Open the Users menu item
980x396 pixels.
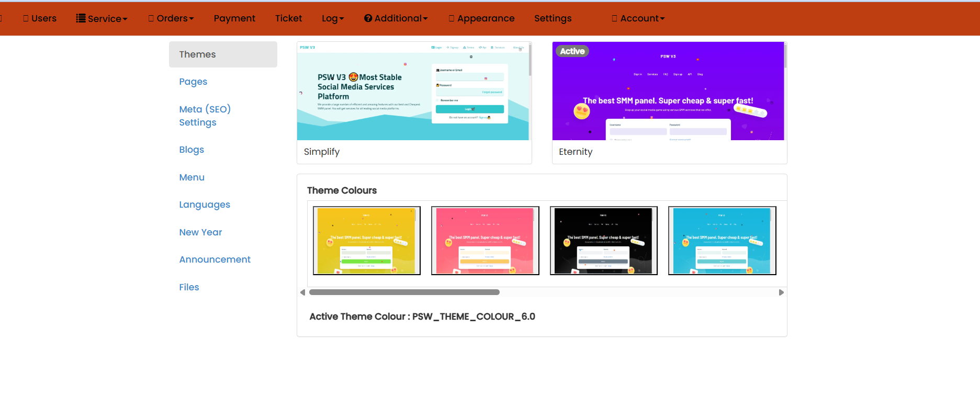click(40, 18)
